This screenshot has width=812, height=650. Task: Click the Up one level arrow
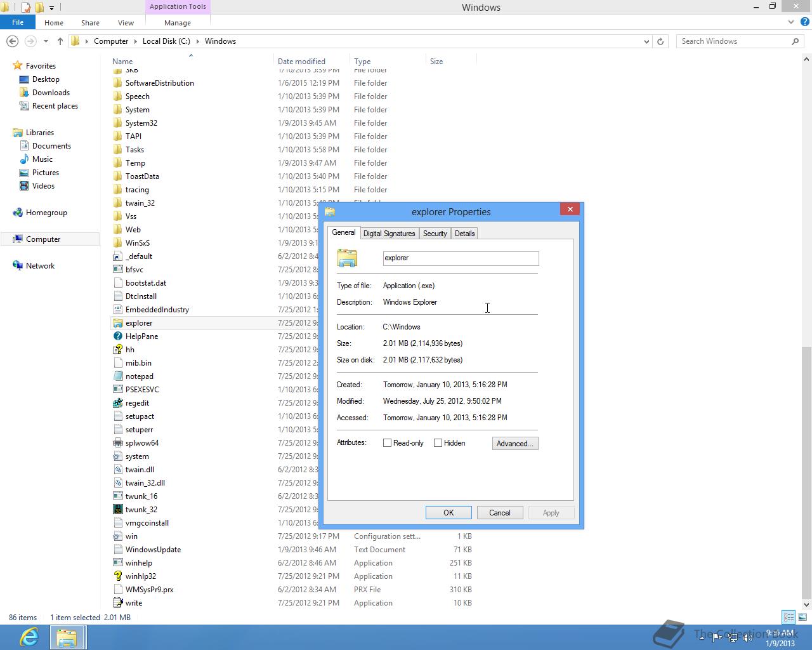[x=60, y=41]
